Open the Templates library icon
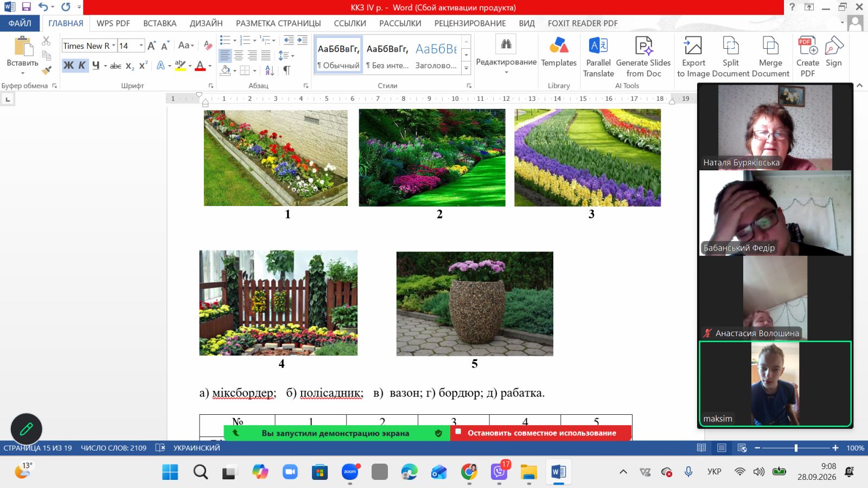The width and height of the screenshot is (868, 488). pyautogui.click(x=559, y=45)
